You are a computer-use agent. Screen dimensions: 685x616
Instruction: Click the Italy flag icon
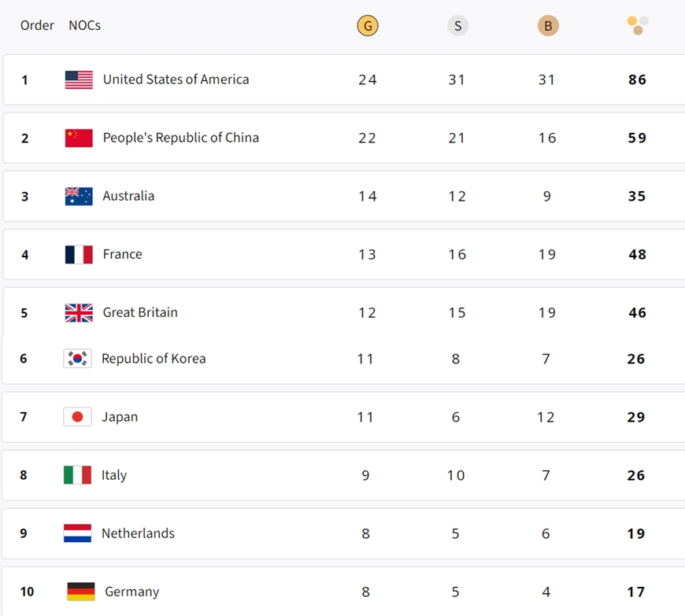77,475
